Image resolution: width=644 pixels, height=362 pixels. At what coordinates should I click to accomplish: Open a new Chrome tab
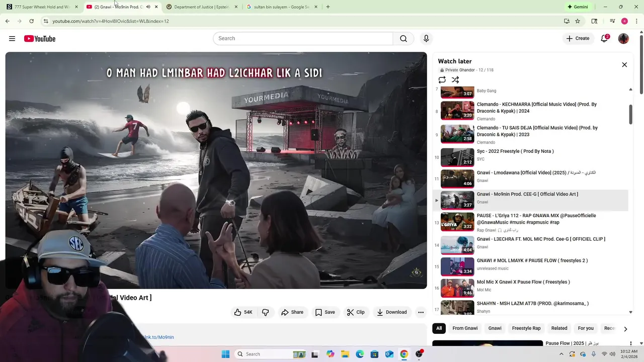point(328,7)
